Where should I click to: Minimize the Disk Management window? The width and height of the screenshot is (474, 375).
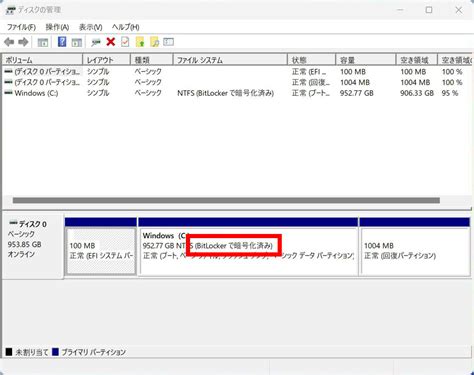click(400, 10)
